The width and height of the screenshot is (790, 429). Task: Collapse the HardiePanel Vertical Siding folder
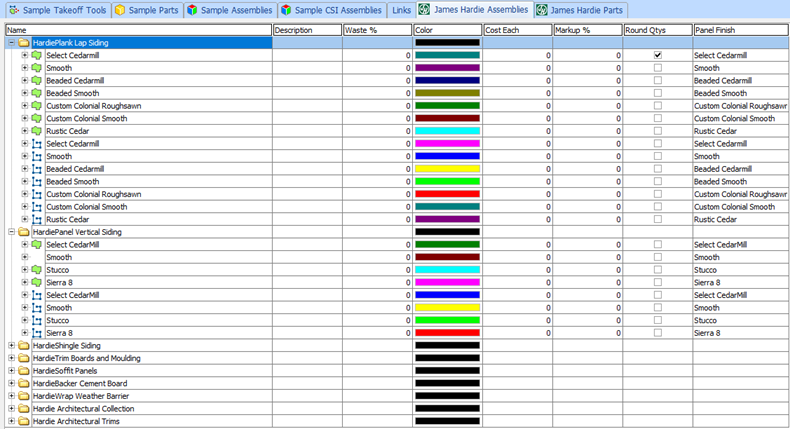11,232
